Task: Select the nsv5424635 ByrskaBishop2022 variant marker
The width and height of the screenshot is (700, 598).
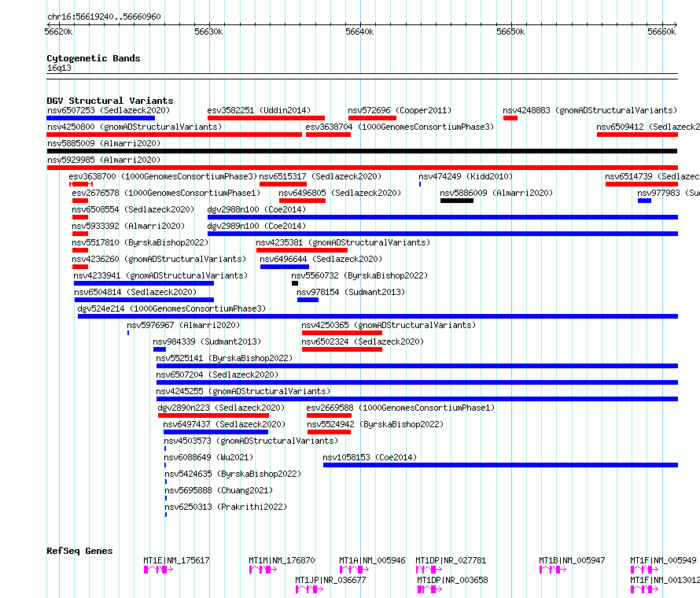Action: pos(166,482)
